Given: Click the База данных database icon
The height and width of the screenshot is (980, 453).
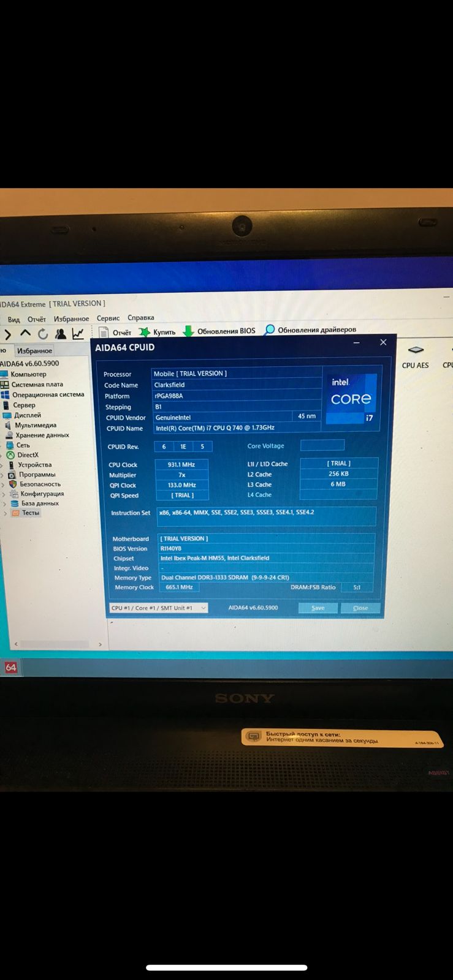Looking at the screenshot, I should coord(15,503).
